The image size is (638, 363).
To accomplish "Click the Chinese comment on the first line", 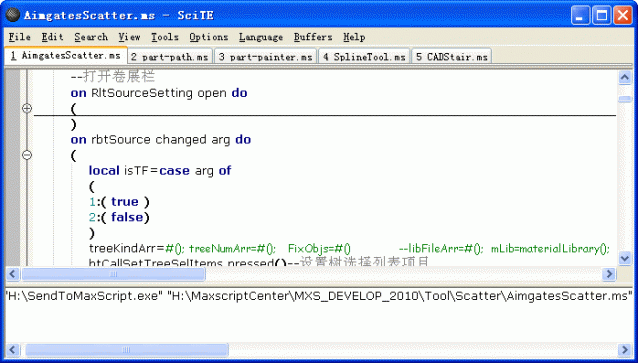I will point(113,76).
